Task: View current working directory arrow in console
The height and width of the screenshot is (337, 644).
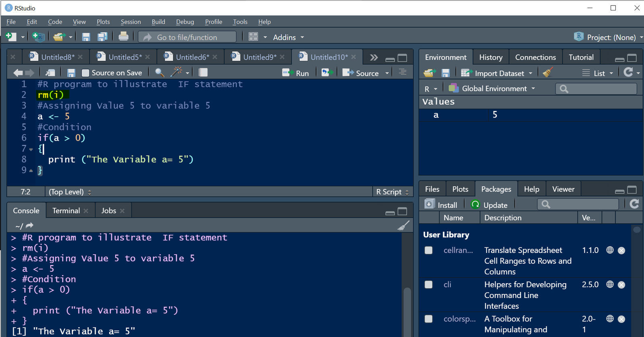Action: 29,226
